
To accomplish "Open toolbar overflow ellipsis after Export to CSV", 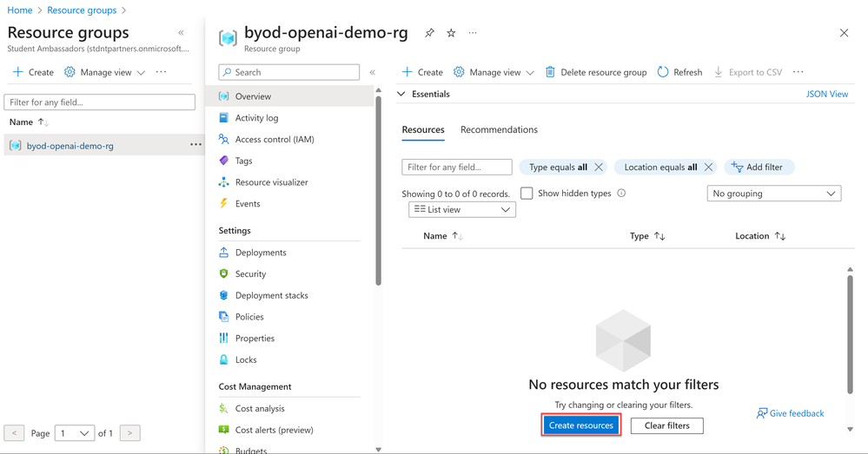I will [x=798, y=72].
